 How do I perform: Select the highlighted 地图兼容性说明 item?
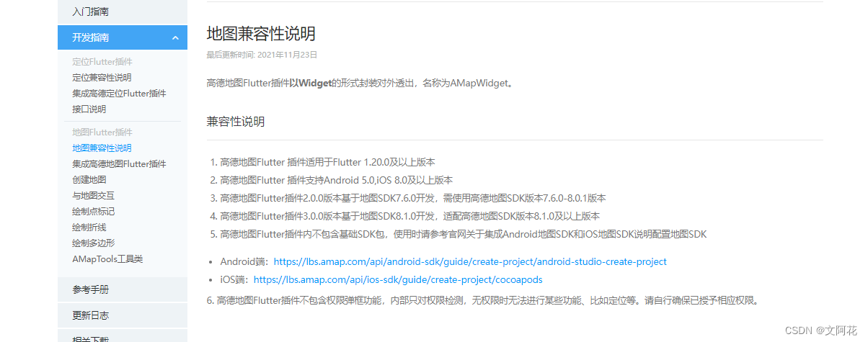click(102, 148)
